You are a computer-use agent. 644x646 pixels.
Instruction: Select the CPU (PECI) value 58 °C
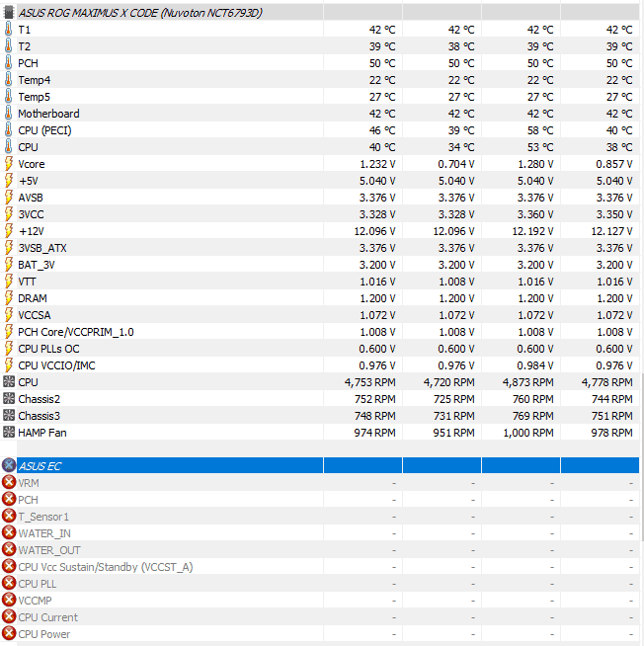click(540, 130)
